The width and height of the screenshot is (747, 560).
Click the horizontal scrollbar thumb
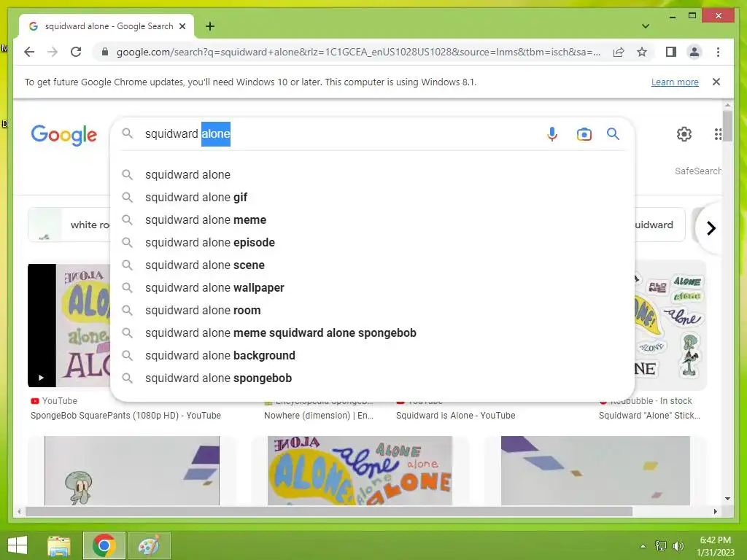[329, 511]
